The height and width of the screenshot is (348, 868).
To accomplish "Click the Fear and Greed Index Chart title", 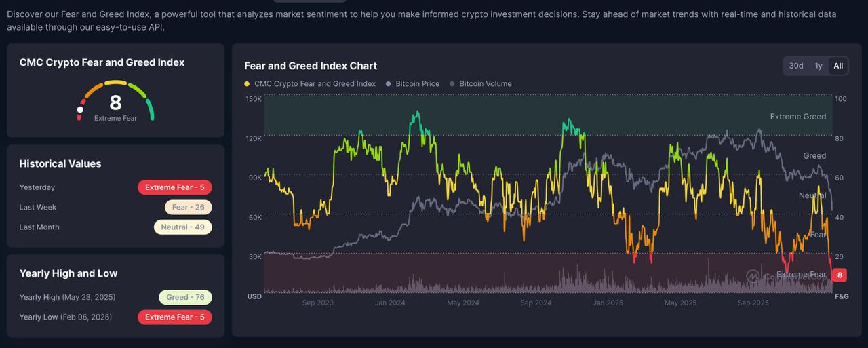I will point(311,66).
